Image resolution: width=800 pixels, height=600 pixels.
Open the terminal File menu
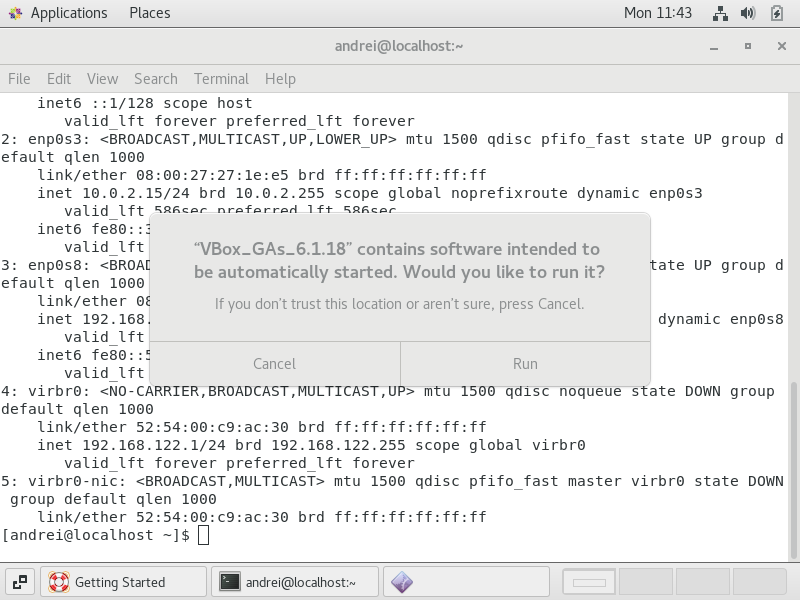(19, 79)
